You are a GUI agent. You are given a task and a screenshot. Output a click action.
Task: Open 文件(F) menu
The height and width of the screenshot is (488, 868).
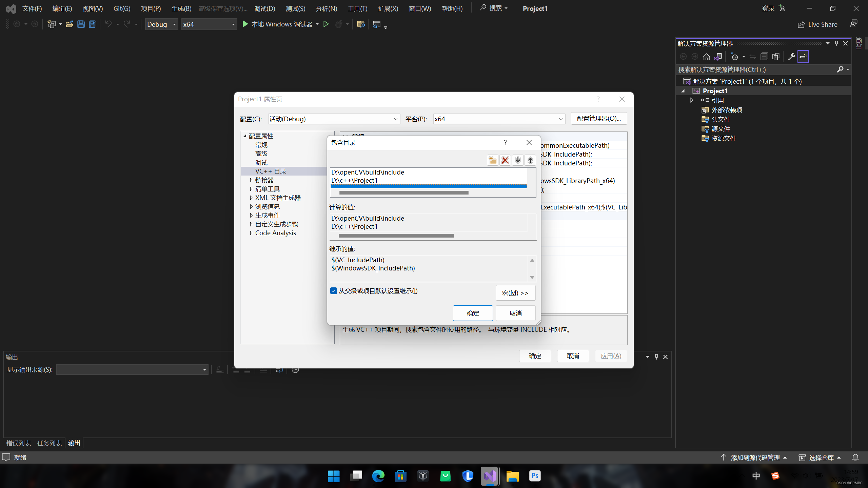[x=32, y=8]
